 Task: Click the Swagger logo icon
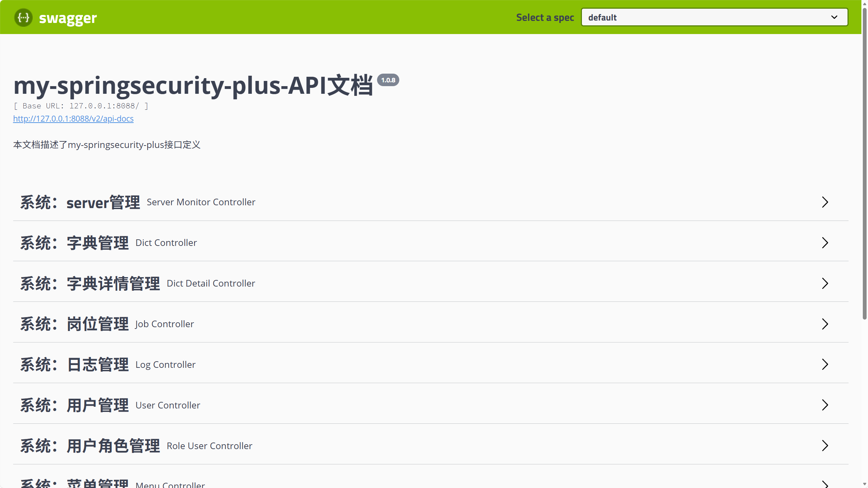[x=23, y=17]
